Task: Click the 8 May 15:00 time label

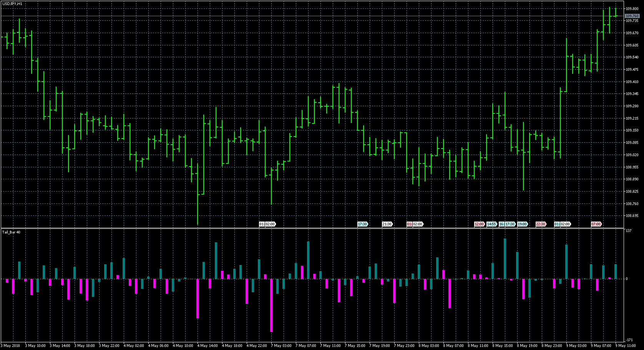Action: (x=503, y=346)
